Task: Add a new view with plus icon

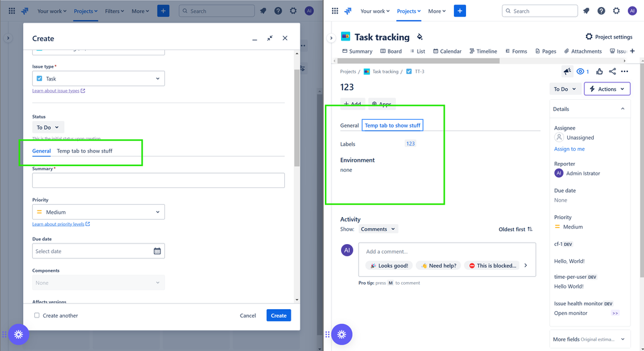Action: pos(632,51)
